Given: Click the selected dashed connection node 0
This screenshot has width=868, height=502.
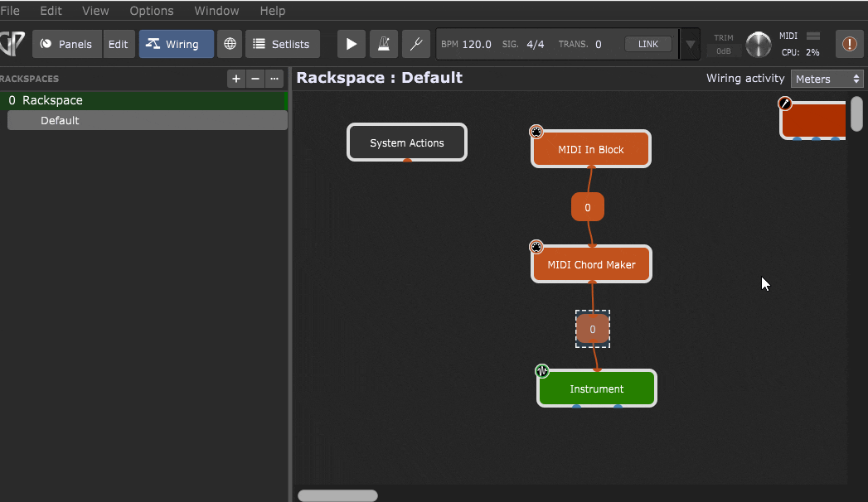Looking at the screenshot, I should pos(592,329).
